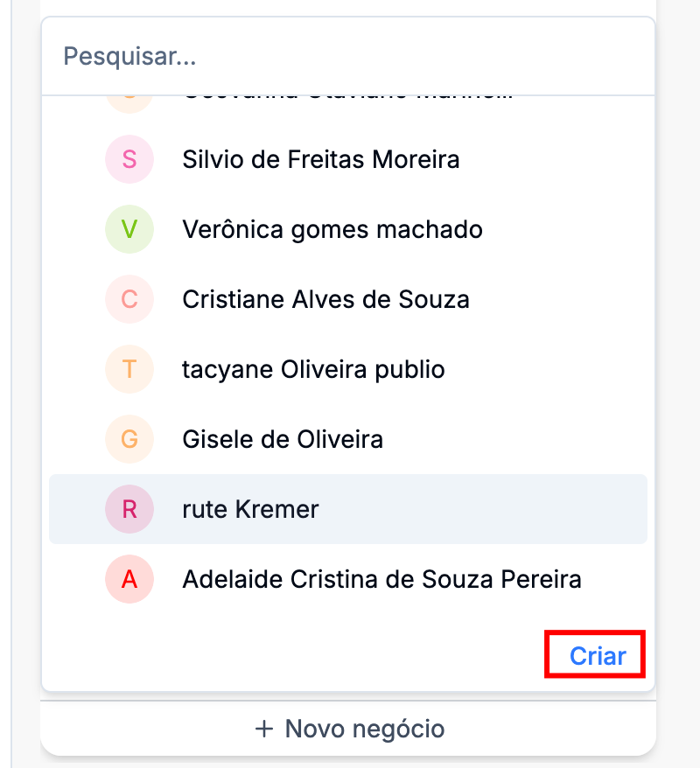Click the G avatar for Gisele

click(129, 439)
